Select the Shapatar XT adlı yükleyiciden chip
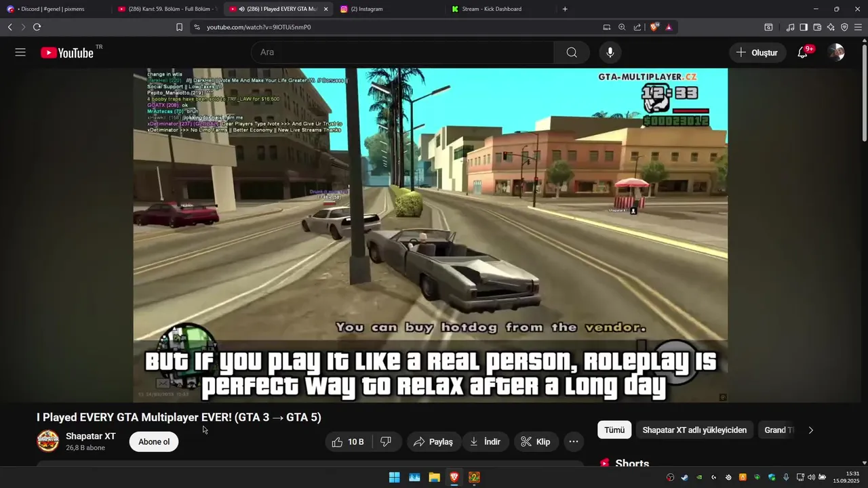868x488 pixels. (x=694, y=430)
